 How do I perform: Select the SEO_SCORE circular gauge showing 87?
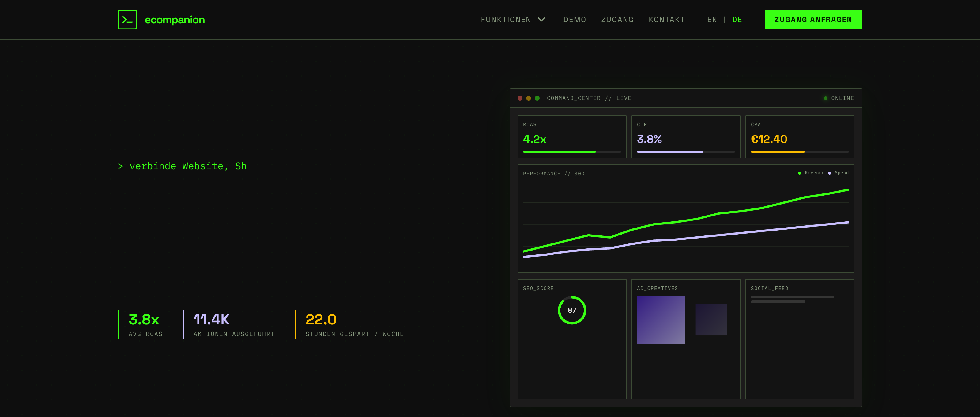click(x=572, y=310)
